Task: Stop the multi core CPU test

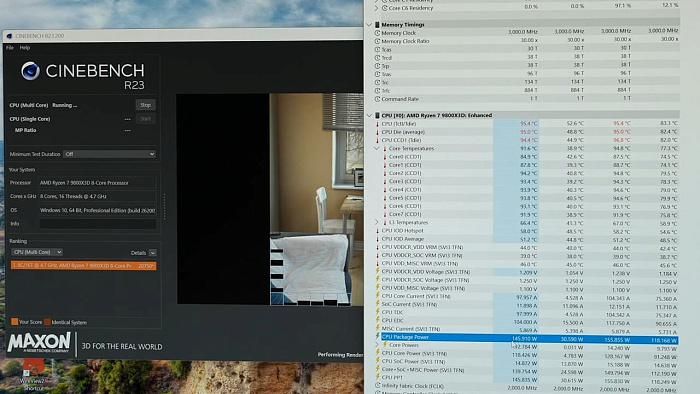Action: click(x=146, y=105)
